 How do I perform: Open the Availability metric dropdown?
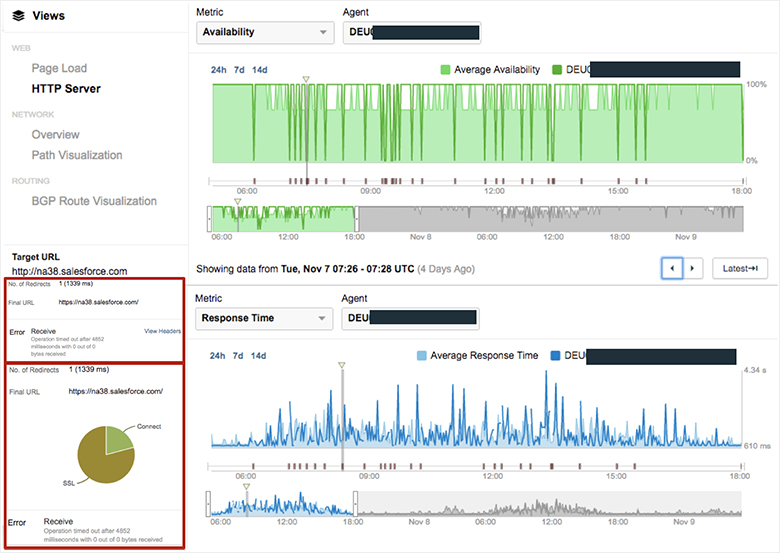click(264, 32)
